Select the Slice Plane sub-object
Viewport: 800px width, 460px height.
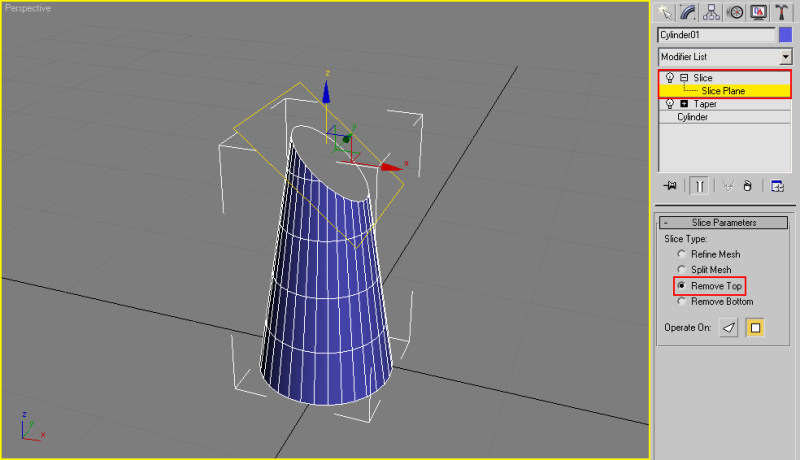723,91
